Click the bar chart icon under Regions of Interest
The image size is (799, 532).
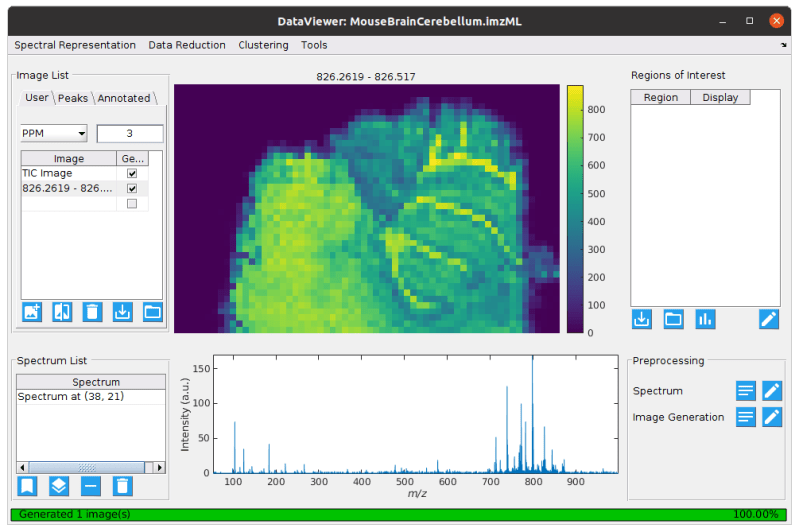pyautogui.click(x=705, y=320)
